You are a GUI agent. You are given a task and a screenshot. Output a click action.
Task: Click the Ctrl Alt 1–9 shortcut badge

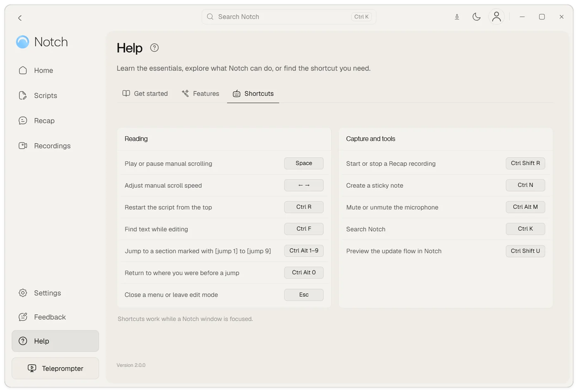pos(304,251)
